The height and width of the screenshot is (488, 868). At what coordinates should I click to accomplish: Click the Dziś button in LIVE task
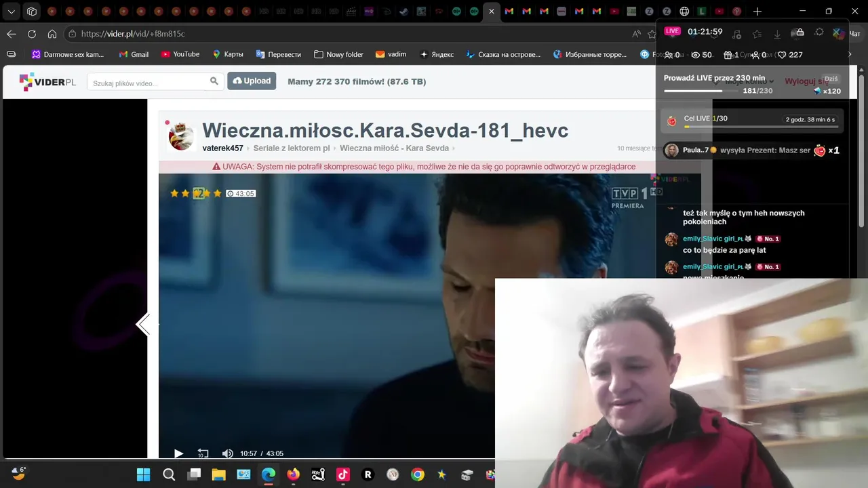click(831, 79)
